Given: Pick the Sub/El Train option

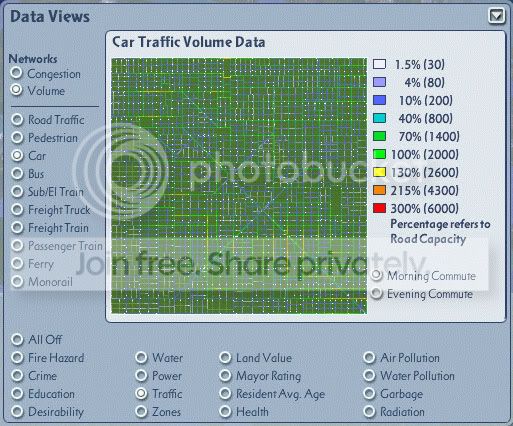Looking at the screenshot, I should point(17,191).
